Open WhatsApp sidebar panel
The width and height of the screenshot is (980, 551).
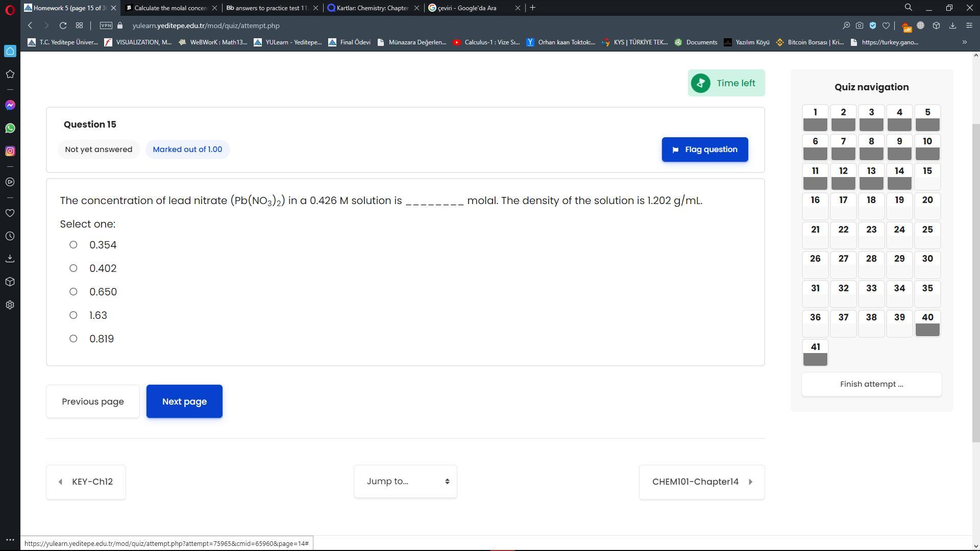tap(10, 128)
